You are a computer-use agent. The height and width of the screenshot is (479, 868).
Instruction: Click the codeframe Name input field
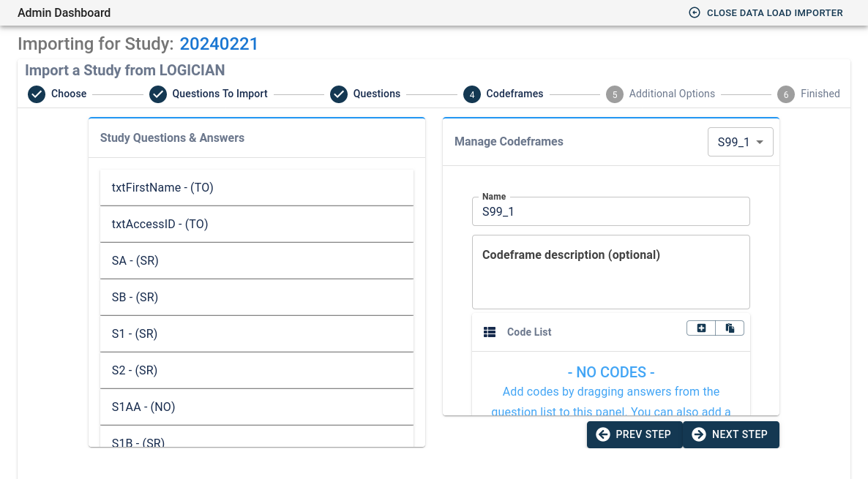click(610, 212)
